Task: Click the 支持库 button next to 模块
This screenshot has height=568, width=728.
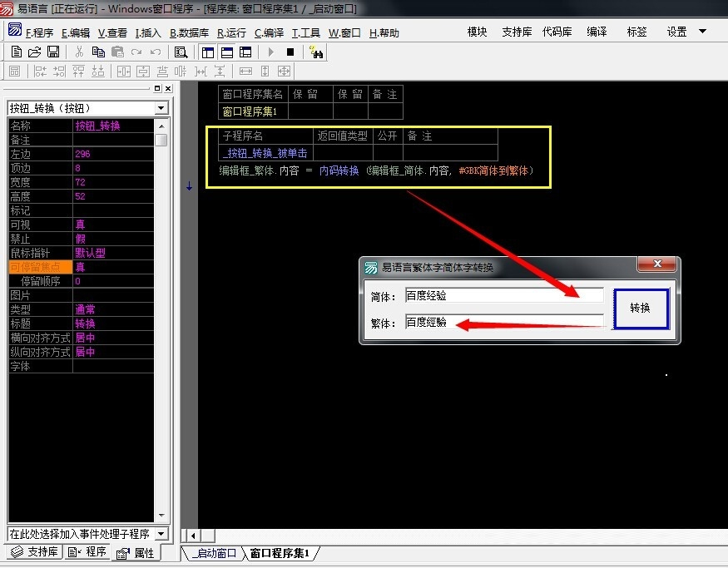Action: pyautogui.click(x=517, y=32)
